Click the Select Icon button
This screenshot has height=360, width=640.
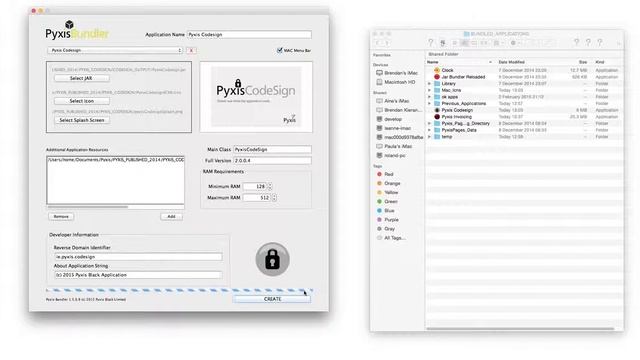point(81,101)
